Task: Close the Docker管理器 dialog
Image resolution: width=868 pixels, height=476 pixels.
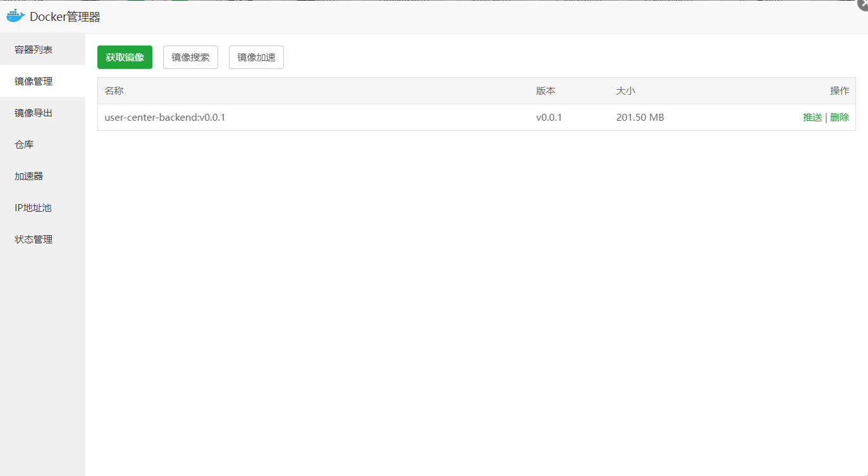Action: (863, 4)
